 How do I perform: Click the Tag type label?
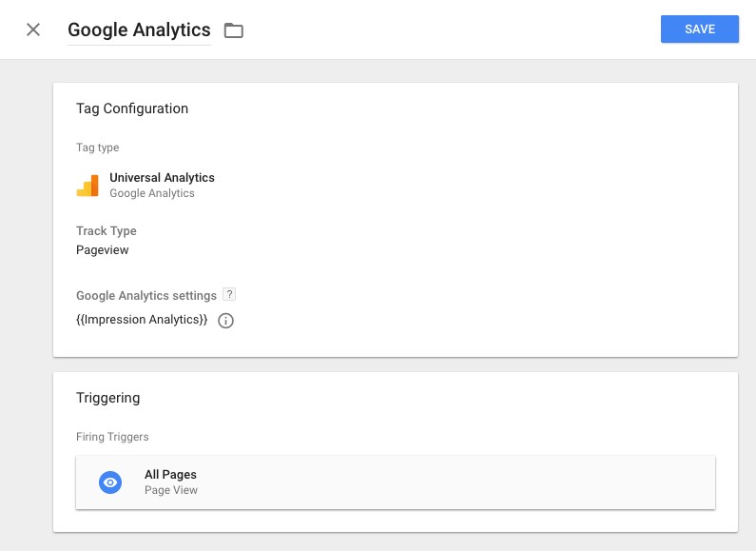[x=97, y=148]
